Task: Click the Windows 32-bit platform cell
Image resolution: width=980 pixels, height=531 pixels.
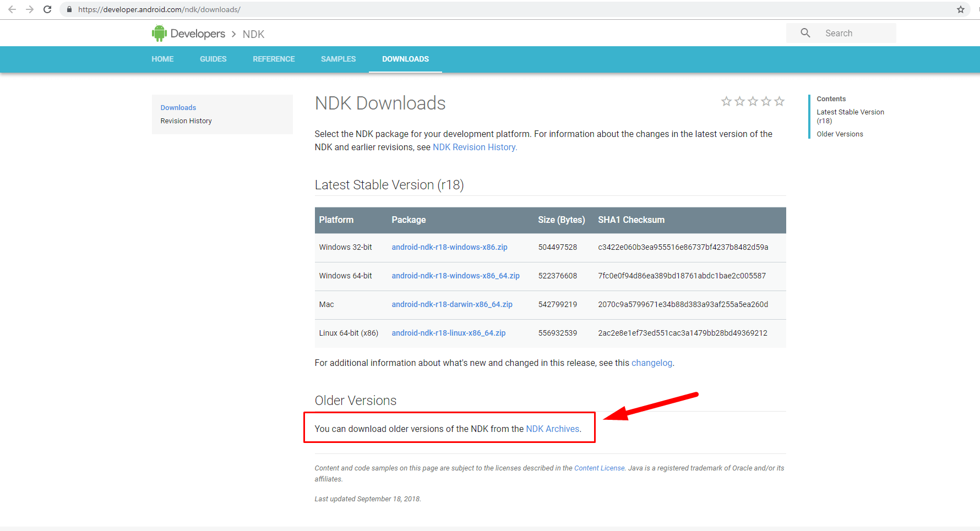Action: (345, 247)
